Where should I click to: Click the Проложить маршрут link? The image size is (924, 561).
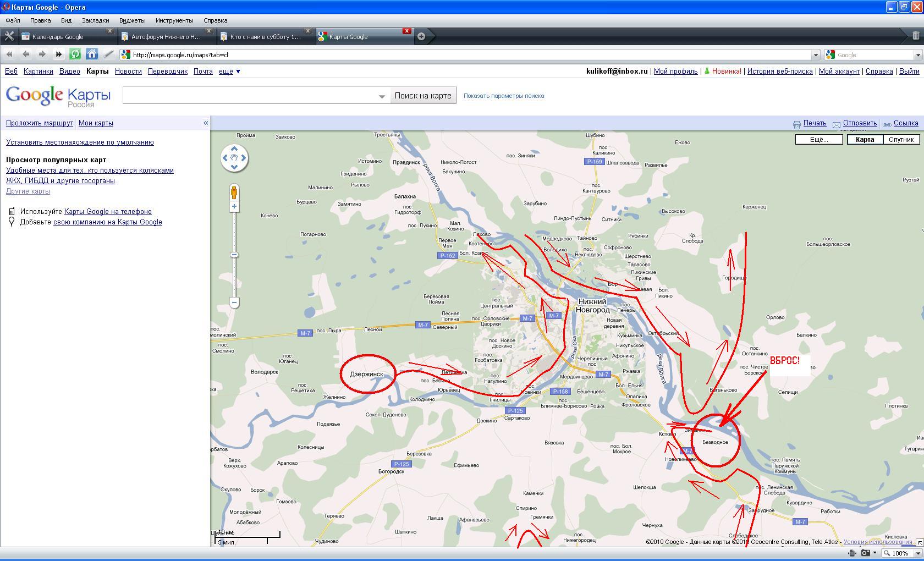click(40, 123)
